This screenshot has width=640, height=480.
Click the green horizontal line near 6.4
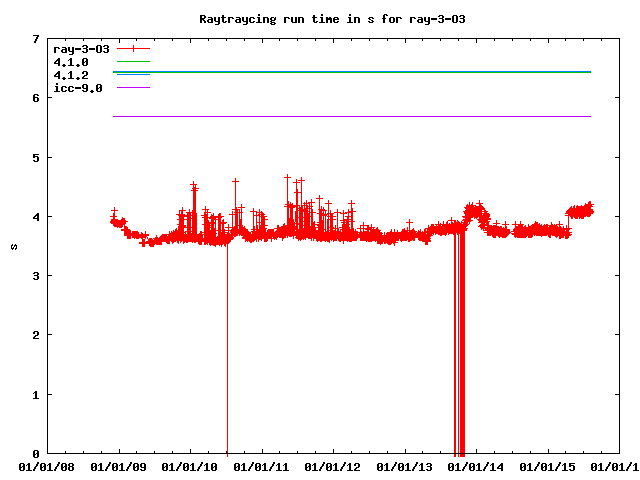pos(360,72)
